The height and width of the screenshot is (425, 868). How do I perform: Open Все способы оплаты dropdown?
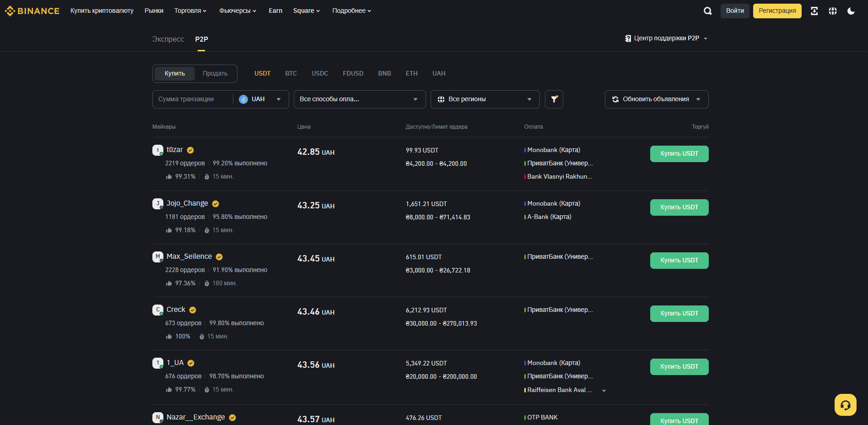pyautogui.click(x=360, y=99)
